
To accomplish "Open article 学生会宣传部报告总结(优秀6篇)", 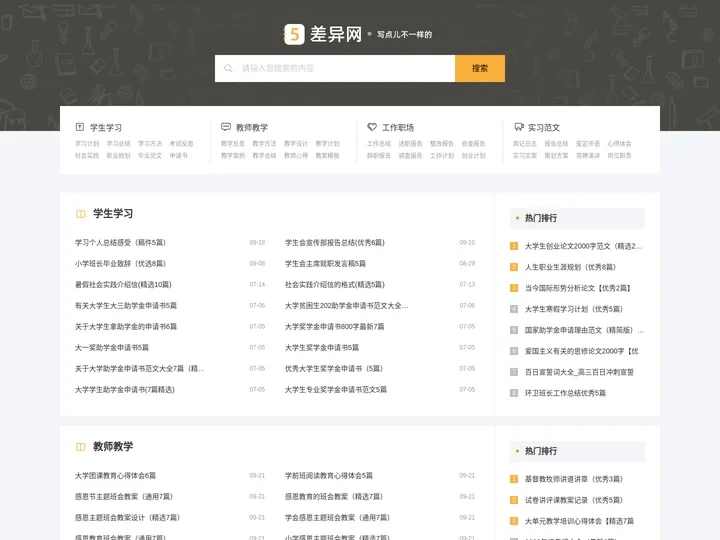I will point(335,242).
